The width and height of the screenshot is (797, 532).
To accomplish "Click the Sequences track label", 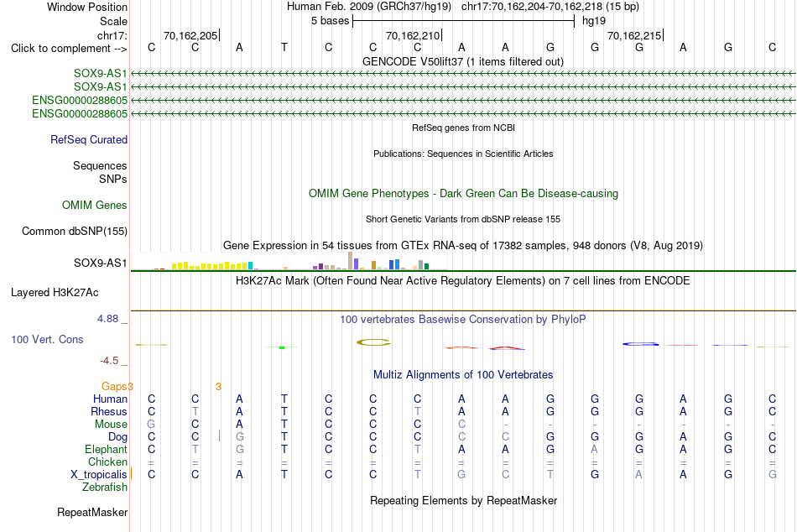I will point(100,166).
